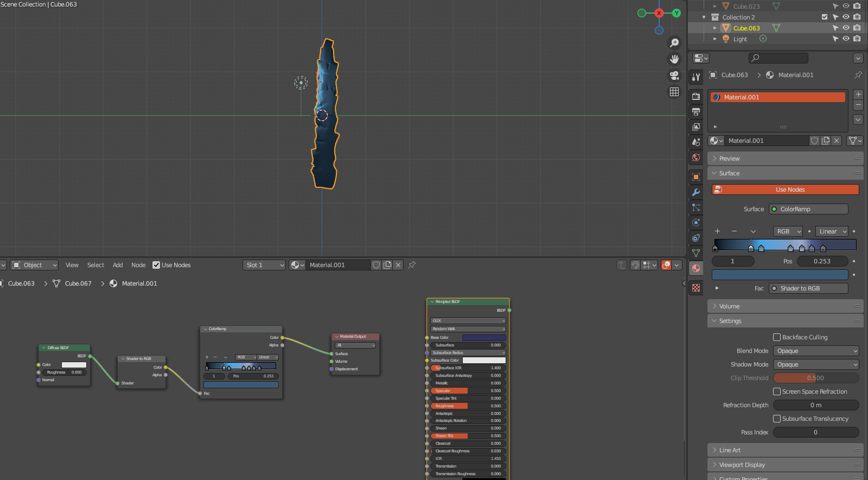Open the Select menu in node editor
The width and height of the screenshot is (868, 480).
pyautogui.click(x=95, y=265)
